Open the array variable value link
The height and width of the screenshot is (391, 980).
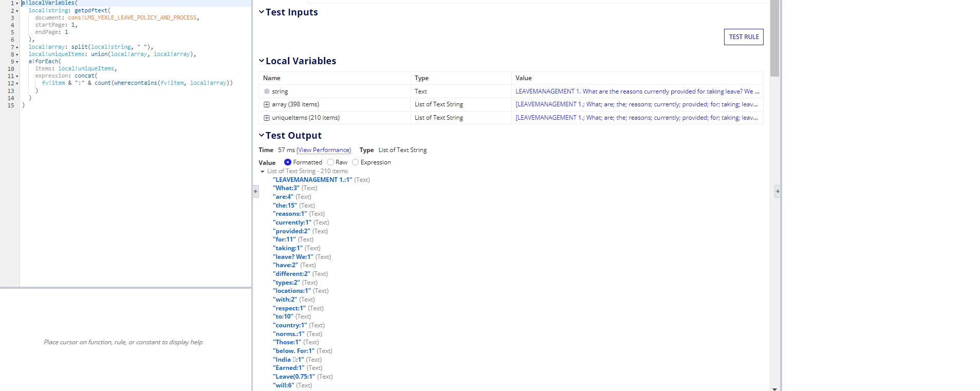[637, 104]
